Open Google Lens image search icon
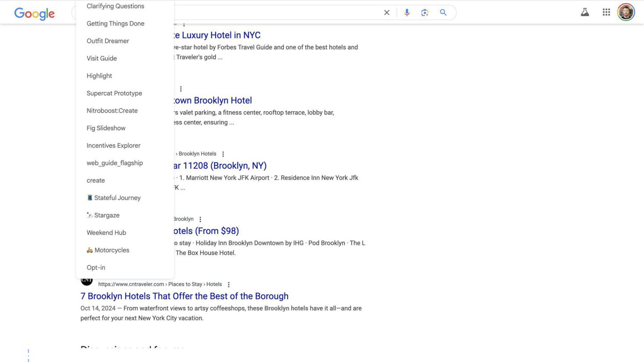The height and width of the screenshot is (362, 644). click(x=425, y=13)
